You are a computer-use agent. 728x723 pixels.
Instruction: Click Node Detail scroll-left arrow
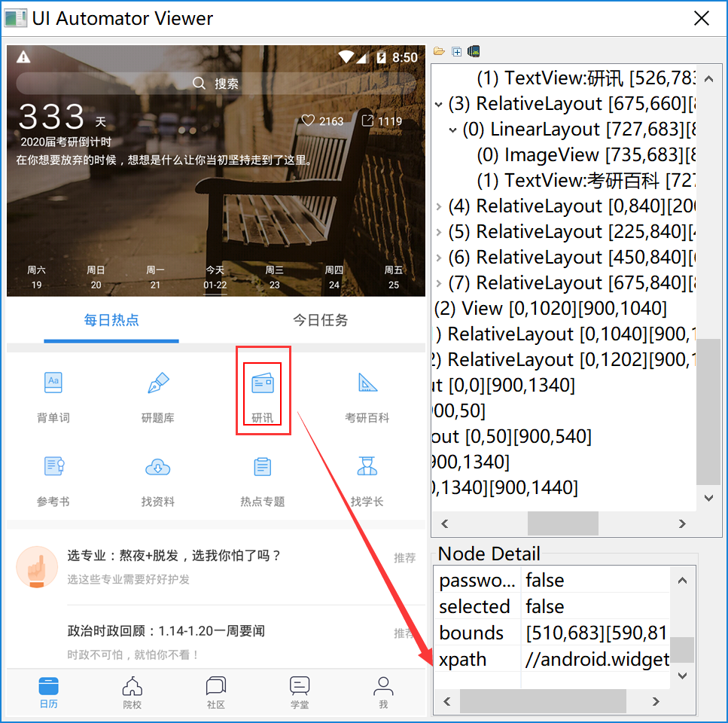(446, 701)
